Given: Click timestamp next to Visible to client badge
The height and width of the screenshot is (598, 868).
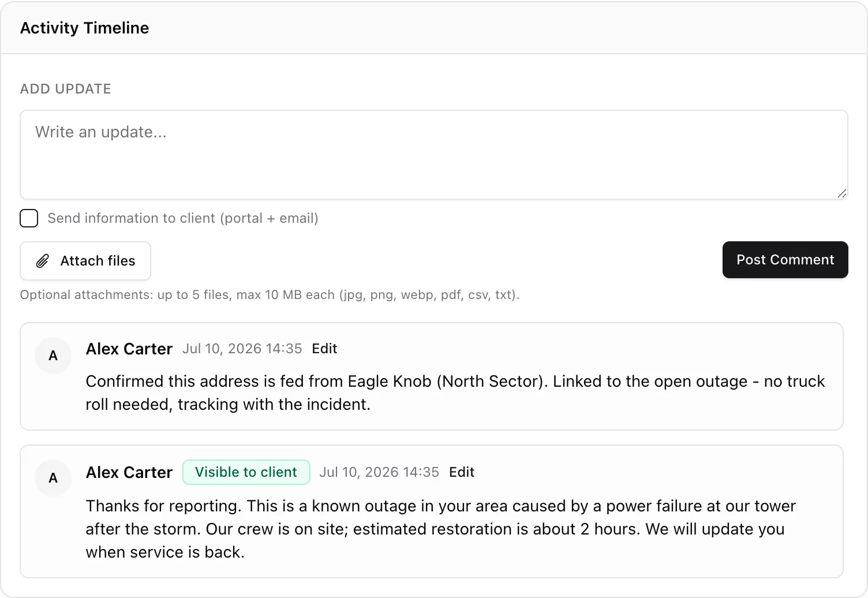Looking at the screenshot, I should coord(379,472).
